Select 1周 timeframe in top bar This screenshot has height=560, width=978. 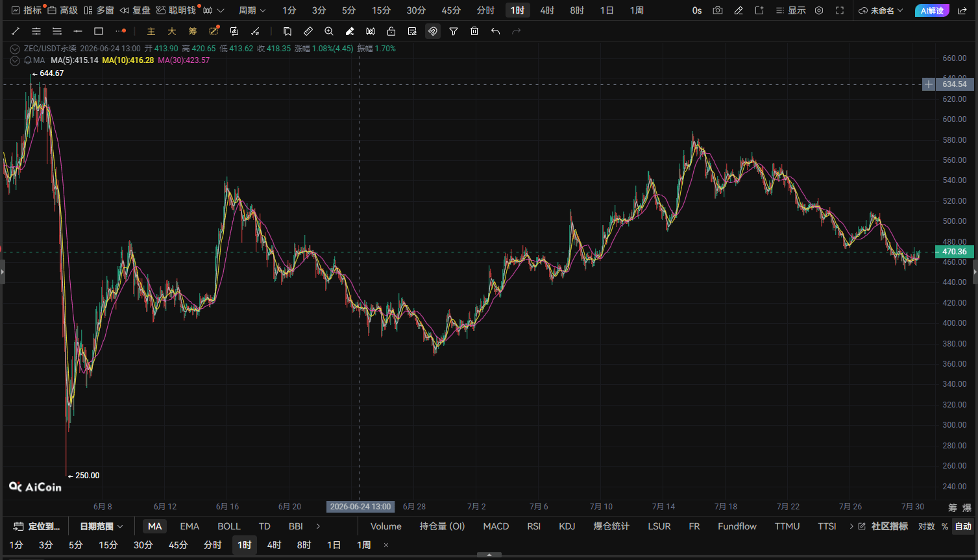(x=637, y=10)
